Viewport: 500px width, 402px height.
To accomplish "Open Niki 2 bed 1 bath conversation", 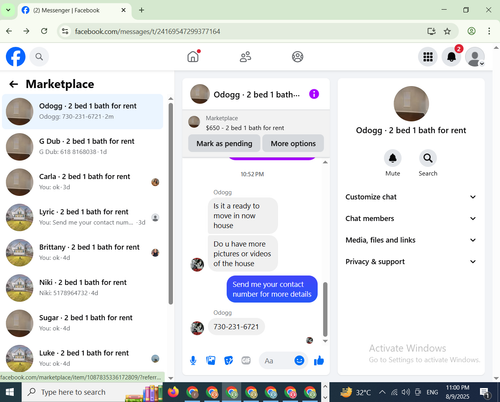I will tap(83, 288).
